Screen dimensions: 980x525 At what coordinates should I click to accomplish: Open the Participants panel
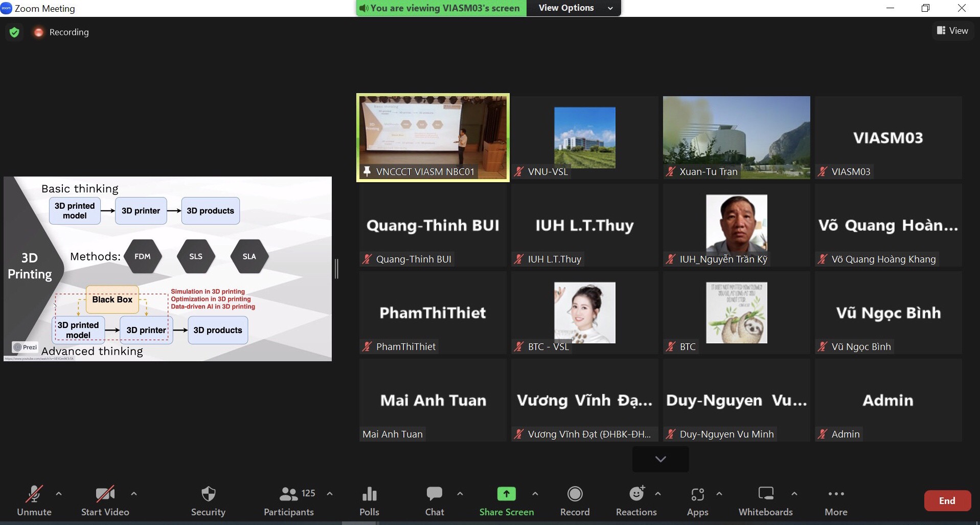(x=289, y=494)
